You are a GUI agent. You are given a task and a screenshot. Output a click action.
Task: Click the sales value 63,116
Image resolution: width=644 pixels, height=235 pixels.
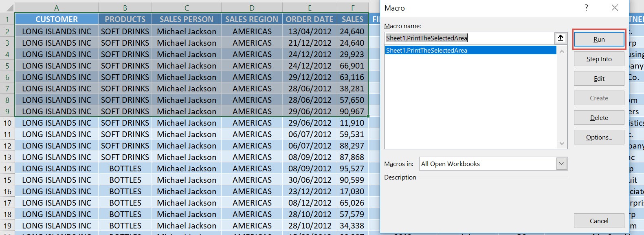point(353,77)
